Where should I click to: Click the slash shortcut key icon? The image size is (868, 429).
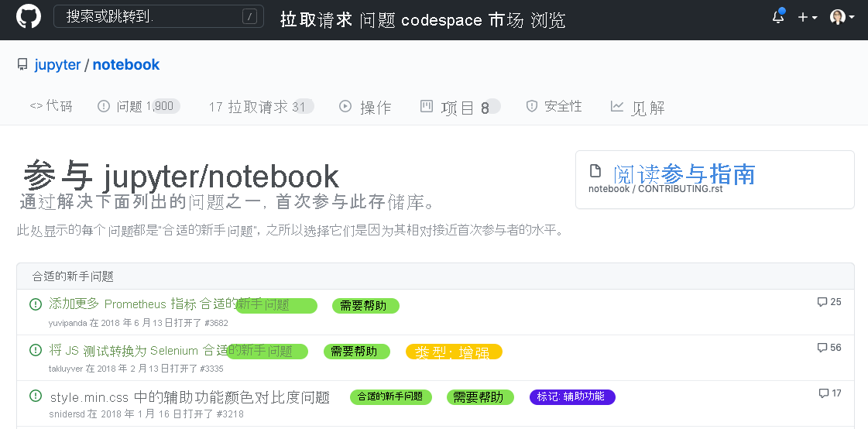pyautogui.click(x=249, y=16)
